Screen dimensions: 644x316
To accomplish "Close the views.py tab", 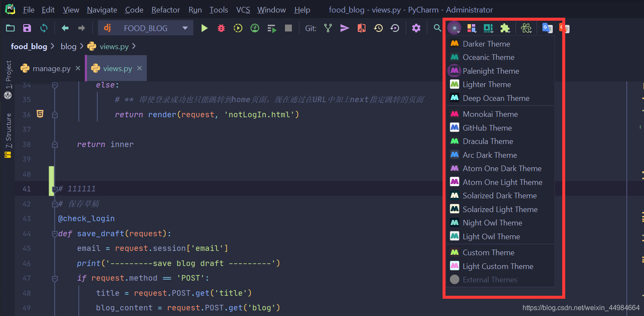I will [139, 69].
